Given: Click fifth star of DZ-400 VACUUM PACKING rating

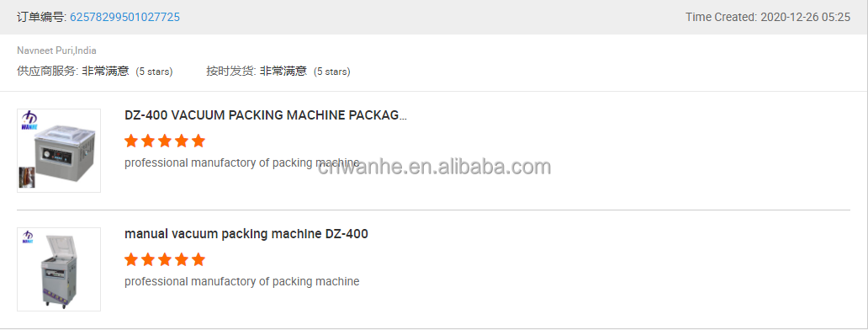Looking at the screenshot, I should pos(198,141).
